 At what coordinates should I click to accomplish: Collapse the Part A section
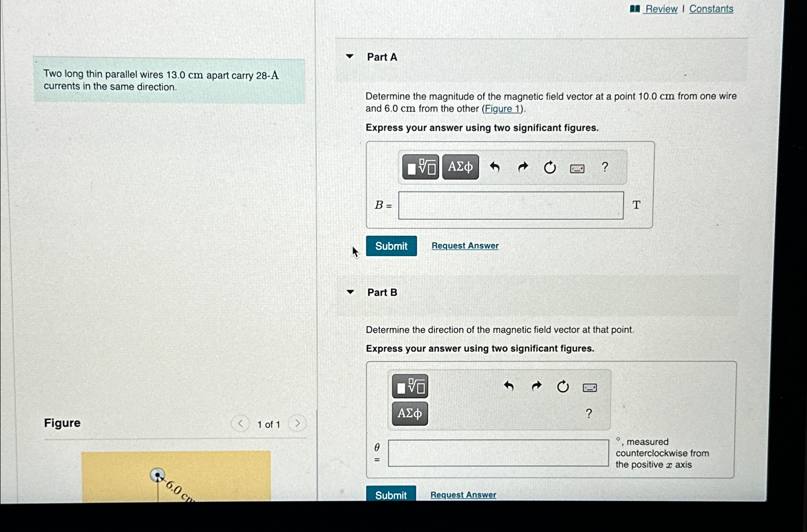[350, 57]
